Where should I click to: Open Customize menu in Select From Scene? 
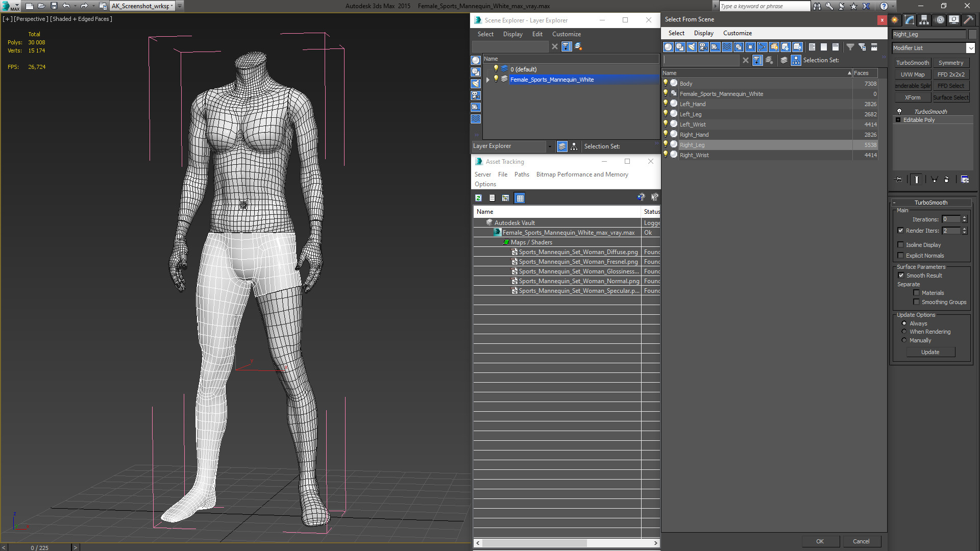pos(737,33)
